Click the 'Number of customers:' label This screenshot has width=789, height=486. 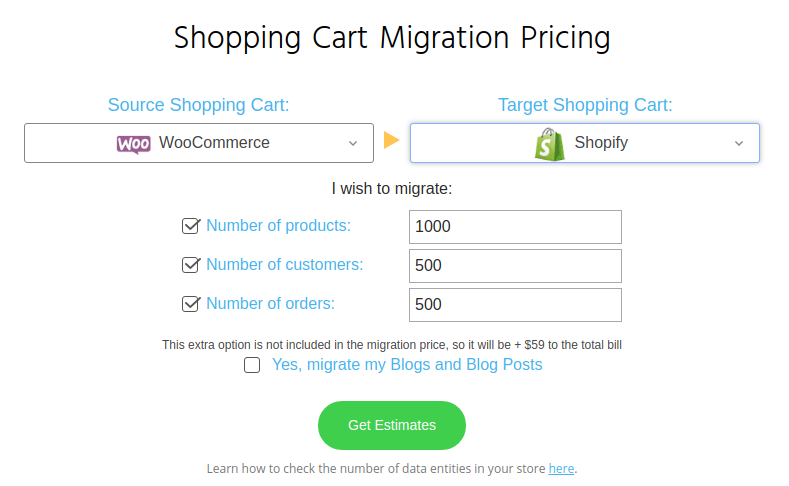click(x=285, y=265)
